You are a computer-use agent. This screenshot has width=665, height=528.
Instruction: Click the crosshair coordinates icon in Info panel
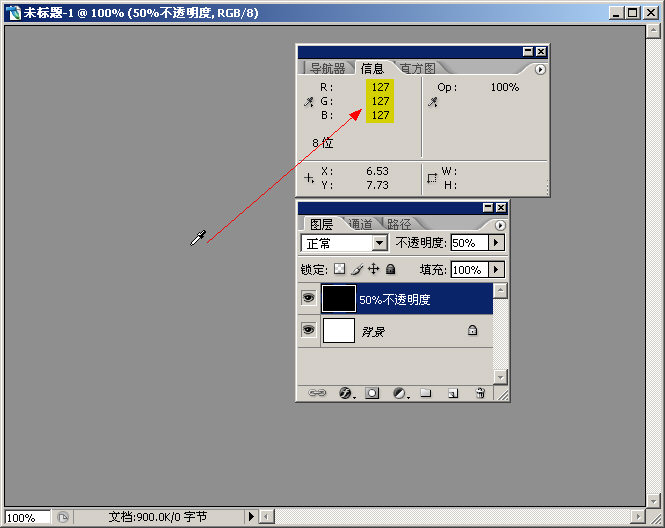[309, 178]
